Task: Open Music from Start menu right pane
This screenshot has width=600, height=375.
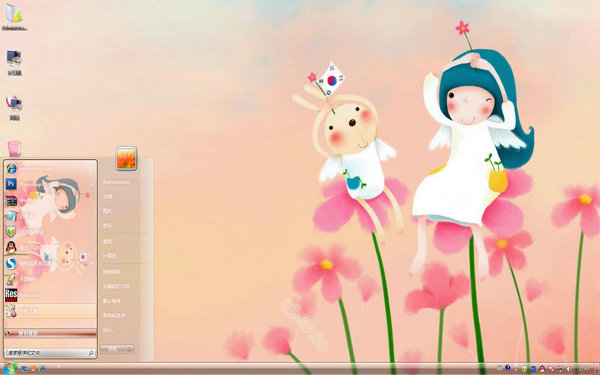Action: pos(108,226)
